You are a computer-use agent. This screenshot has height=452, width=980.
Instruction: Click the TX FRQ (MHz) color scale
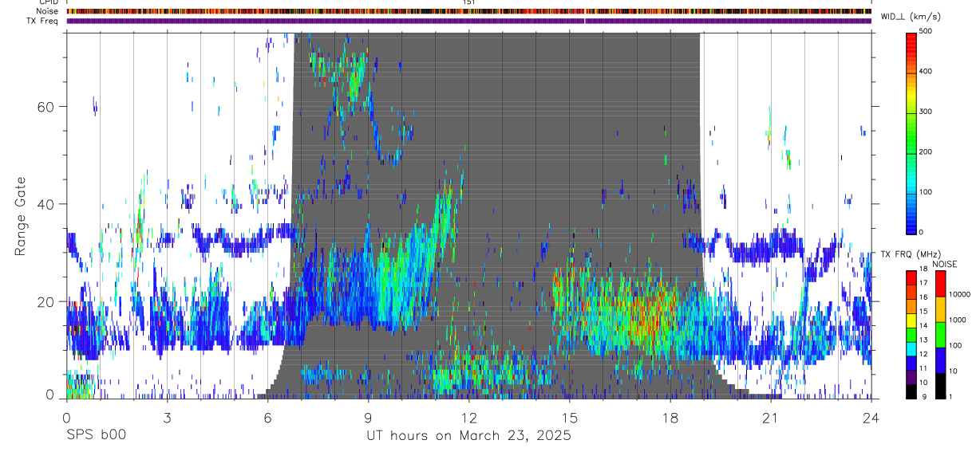[x=911, y=335]
